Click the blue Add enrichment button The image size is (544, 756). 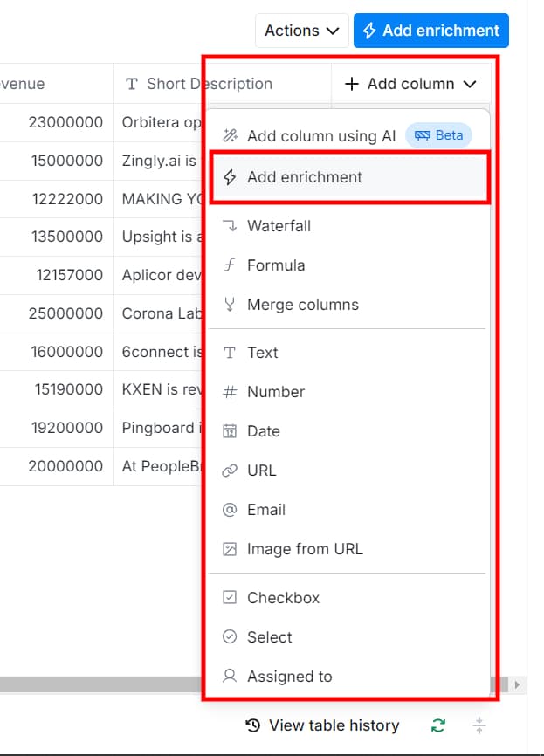(x=430, y=30)
